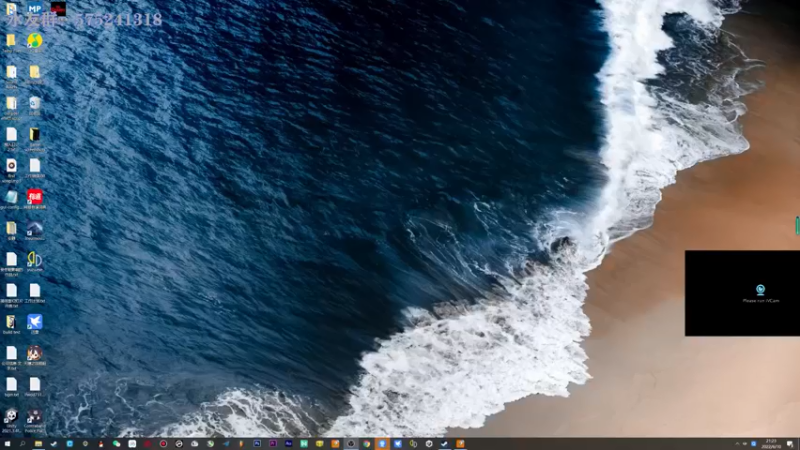Open Premiere Pro from the taskbar
This screenshot has width=800, height=450.
pos(273,444)
